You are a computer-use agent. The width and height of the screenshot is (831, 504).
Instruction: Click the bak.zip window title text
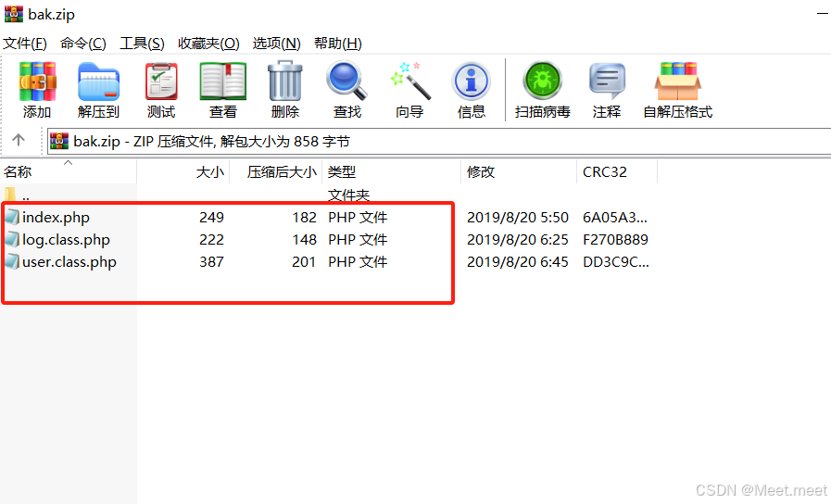[x=51, y=14]
